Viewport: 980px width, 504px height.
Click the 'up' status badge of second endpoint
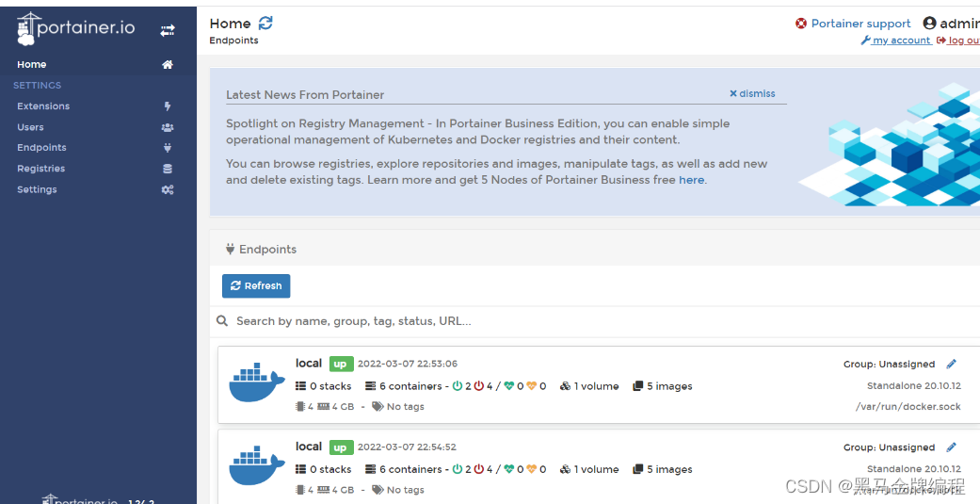point(341,447)
